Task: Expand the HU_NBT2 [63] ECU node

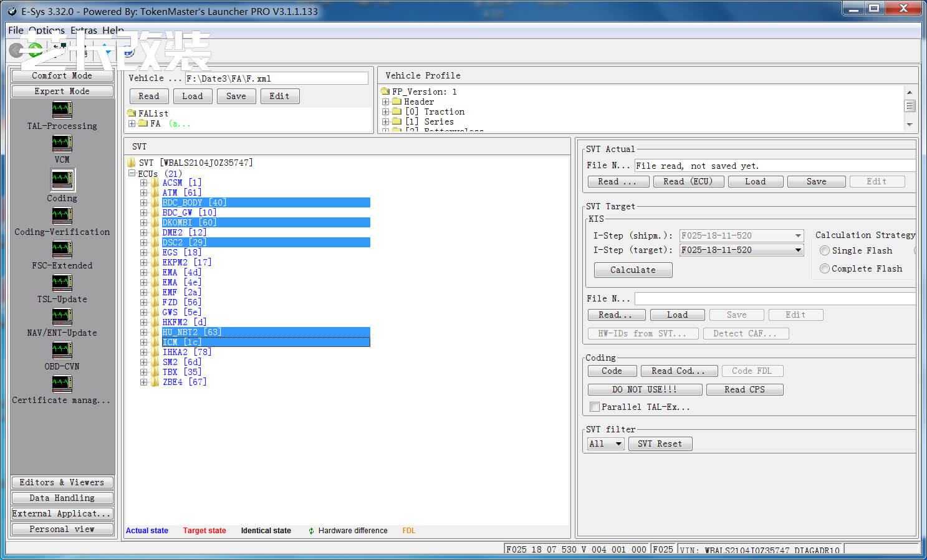Action: pyautogui.click(x=143, y=332)
